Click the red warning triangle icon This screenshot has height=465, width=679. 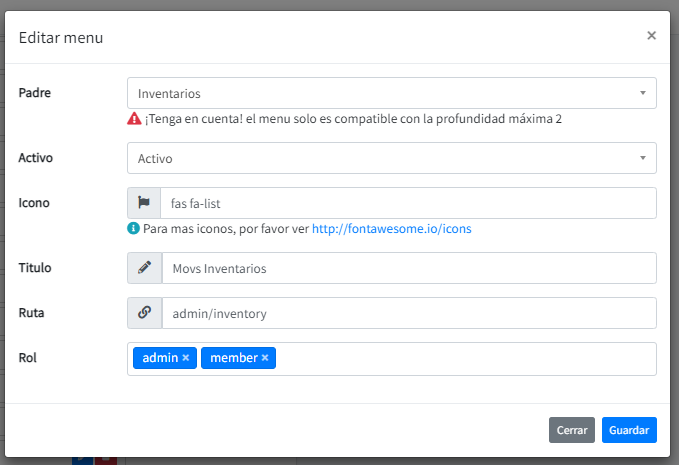pos(134,119)
